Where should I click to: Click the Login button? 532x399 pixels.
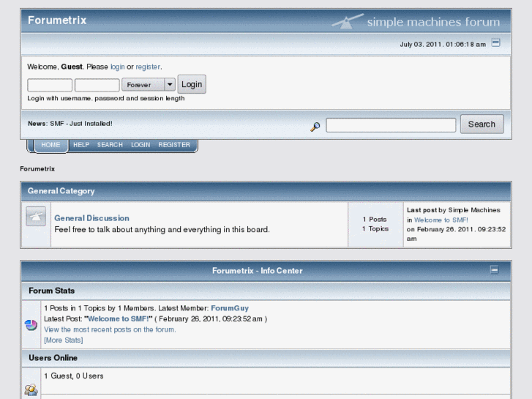click(192, 84)
